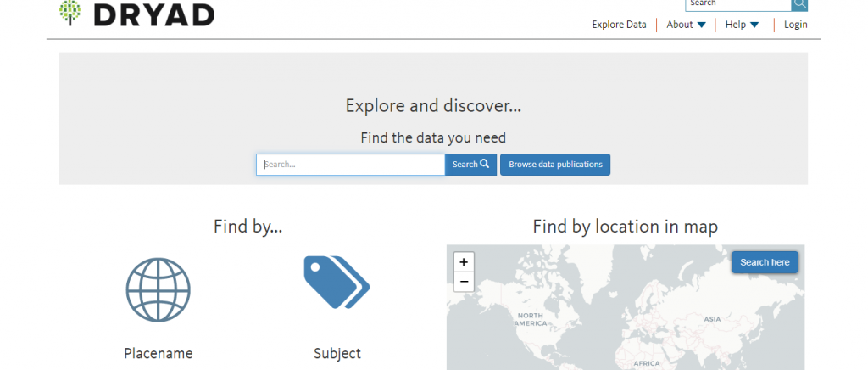Viewport: 868px width, 370px height.
Task: Focus the top header search field
Action: (x=738, y=4)
